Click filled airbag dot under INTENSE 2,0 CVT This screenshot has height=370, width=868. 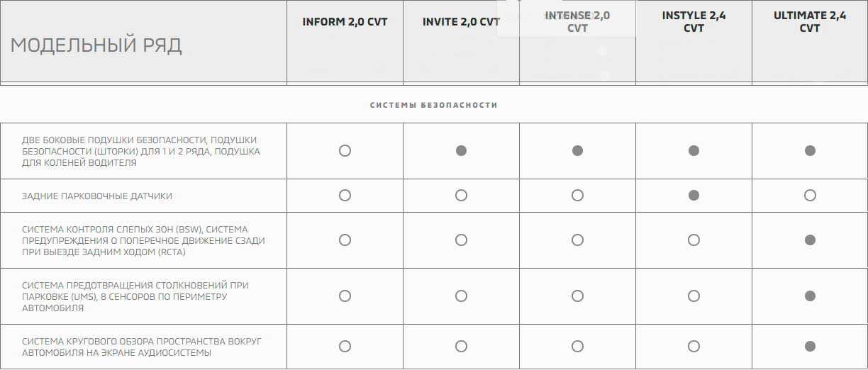577,150
